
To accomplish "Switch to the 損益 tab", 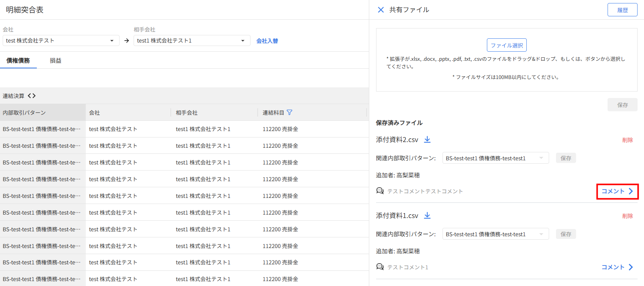I will (x=55, y=60).
